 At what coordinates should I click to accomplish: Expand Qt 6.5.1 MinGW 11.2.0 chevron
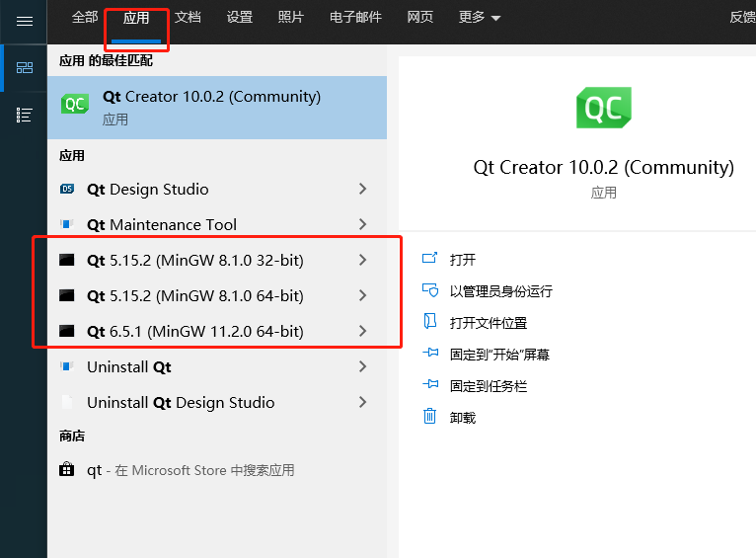coord(362,331)
